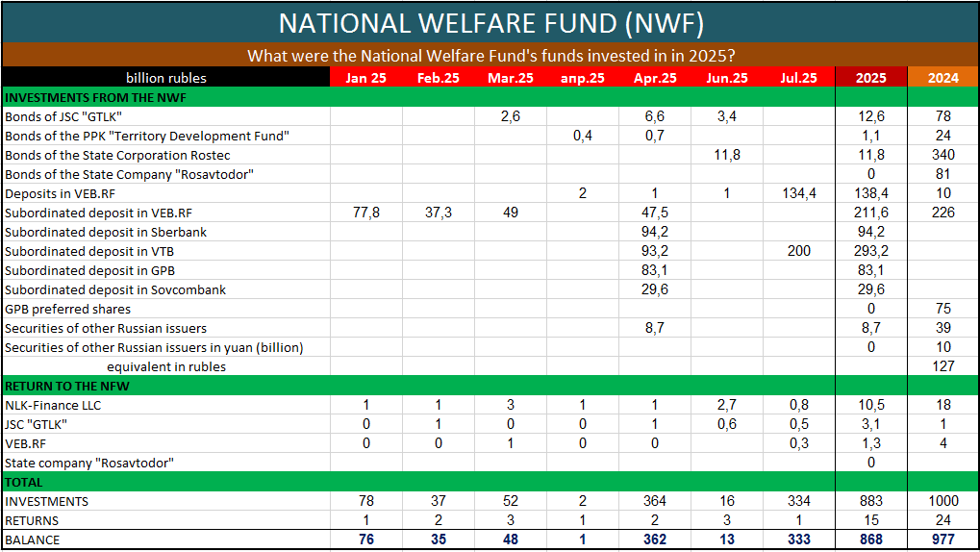The width and height of the screenshot is (980, 552).
Task: Select the 293,2 total in VTB row
Action: (871, 251)
